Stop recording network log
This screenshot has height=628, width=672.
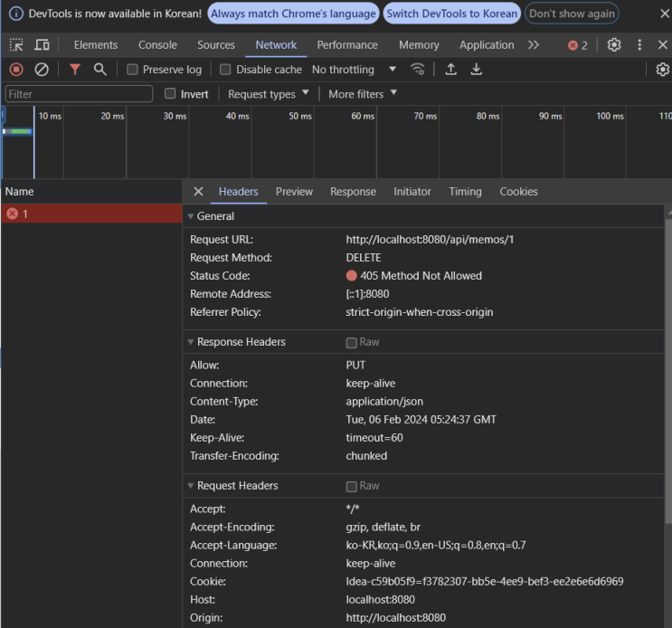click(16, 70)
